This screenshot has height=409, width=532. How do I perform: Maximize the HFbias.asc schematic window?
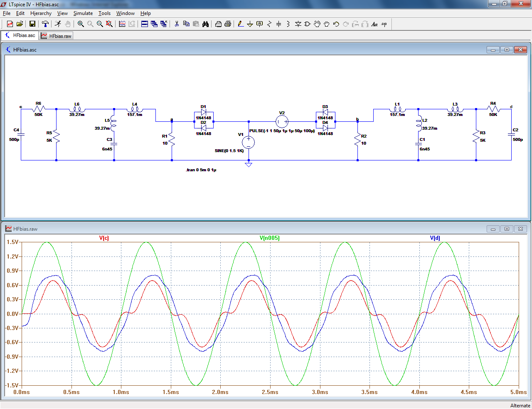[x=507, y=50]
